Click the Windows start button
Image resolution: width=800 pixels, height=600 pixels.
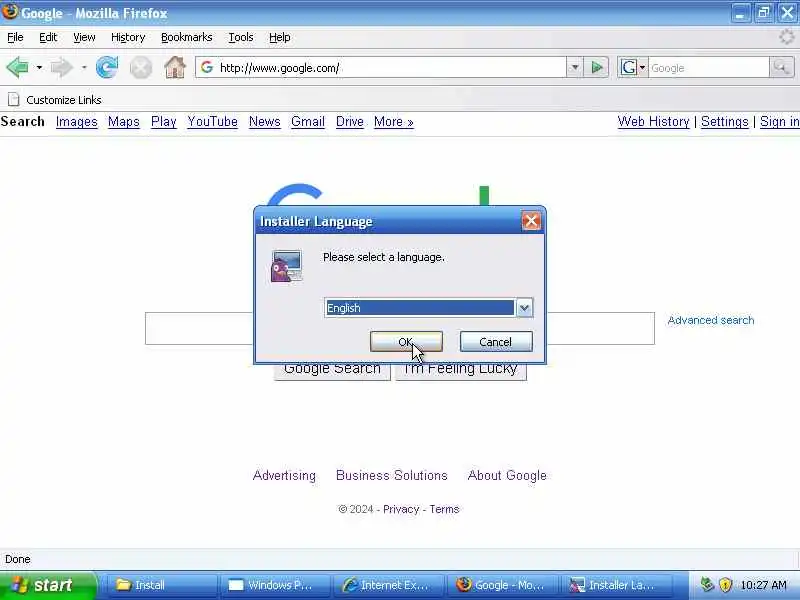pos(47,585)
